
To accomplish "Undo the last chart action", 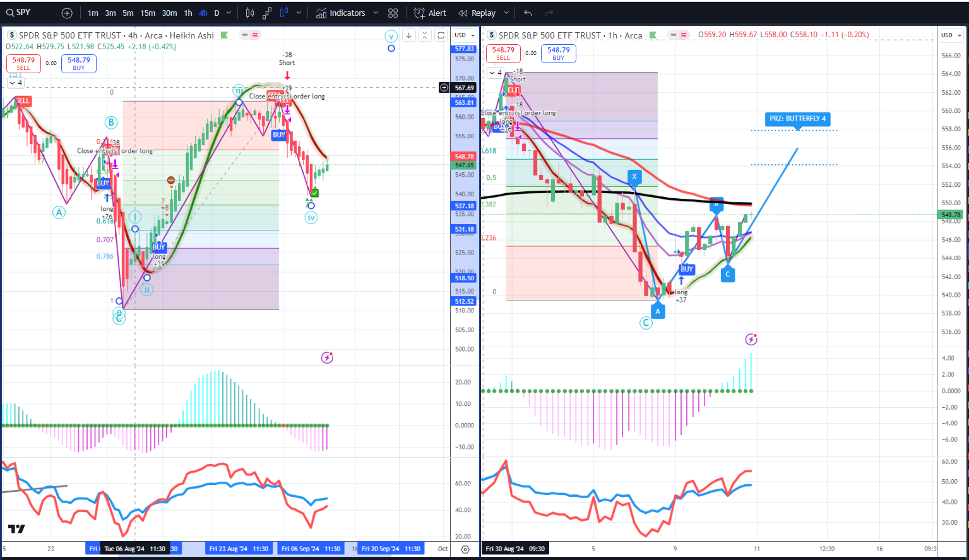I will click(528, 13).
